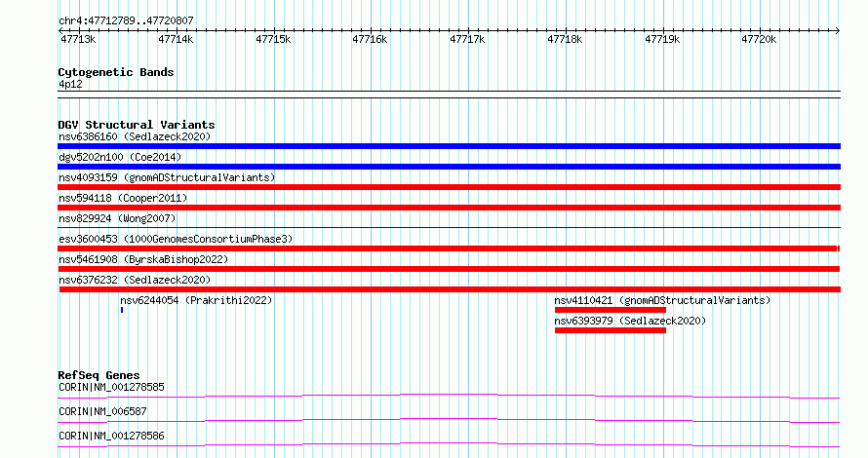Click the red bar of nsv4093159
Screen dimensions: 868x458
point(449,187)
